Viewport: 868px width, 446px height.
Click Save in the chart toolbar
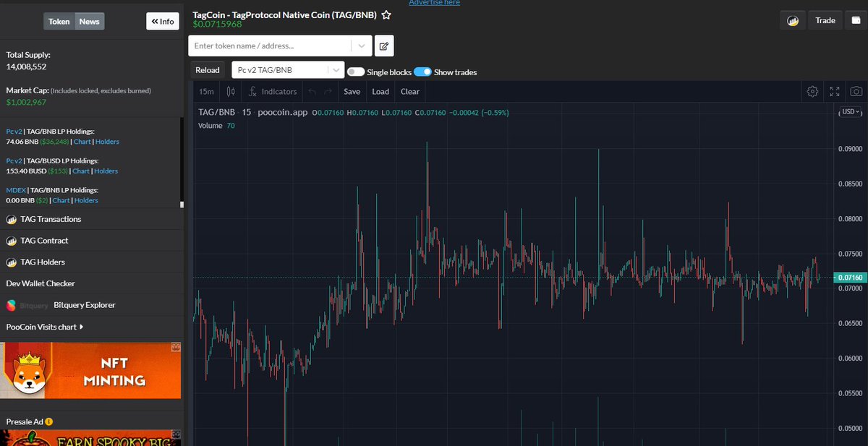[352, 92]
